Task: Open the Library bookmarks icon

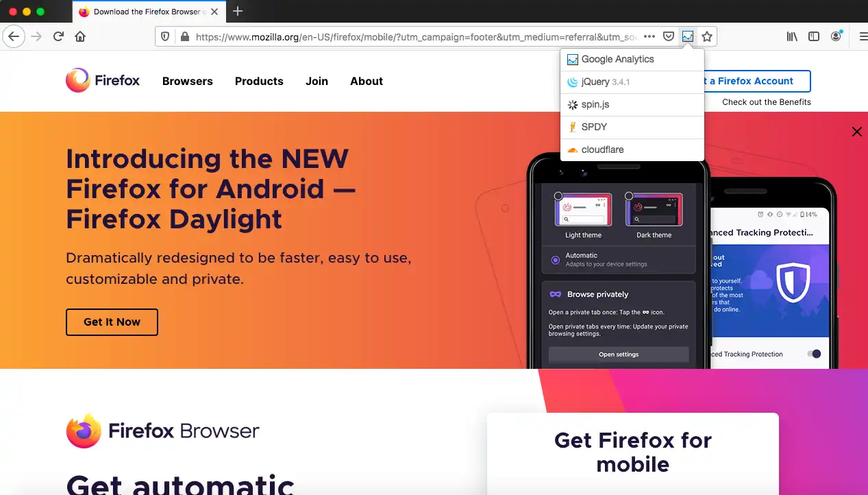Action: point(792,36)
